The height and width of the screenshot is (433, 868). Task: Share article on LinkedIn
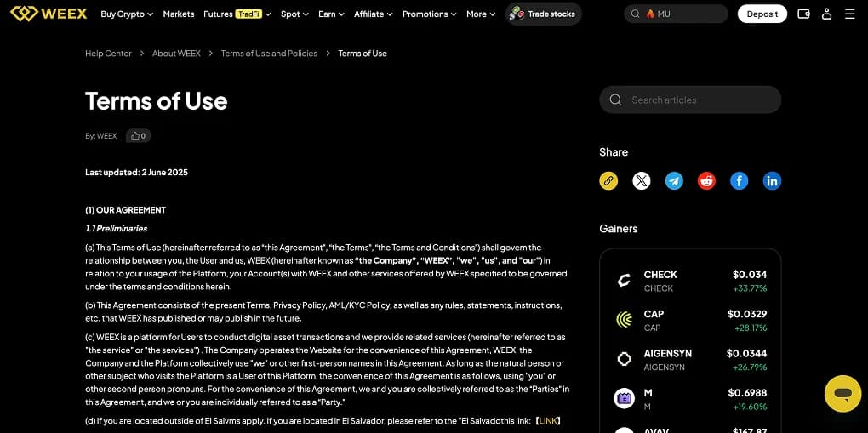coord(772,180)
